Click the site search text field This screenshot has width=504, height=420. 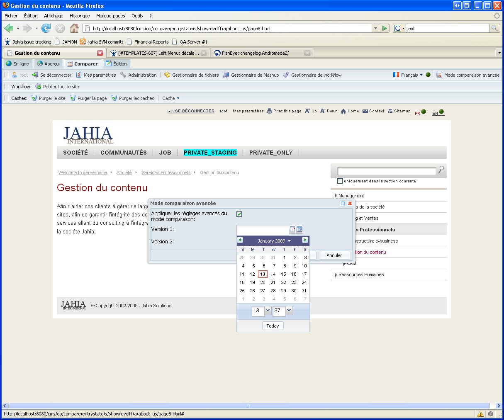387,171
